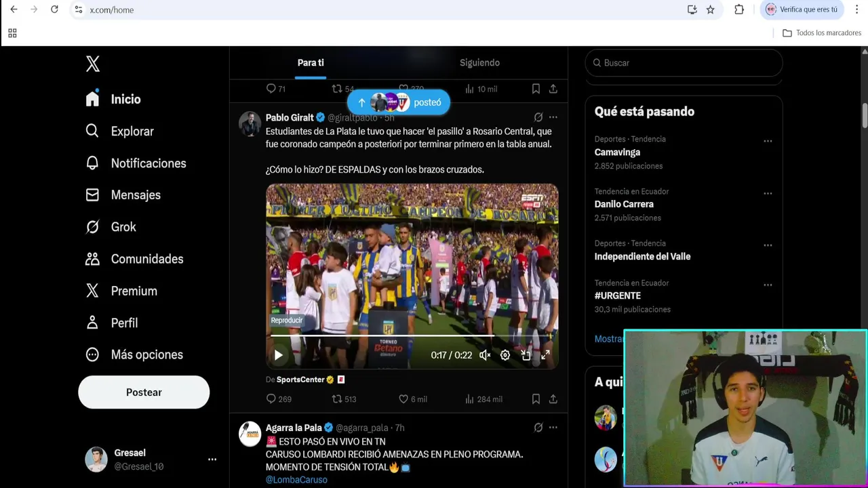868x488 pixels.
Task: Like Pablo Giralt post (6 mil)
Action: coord(412,399)
